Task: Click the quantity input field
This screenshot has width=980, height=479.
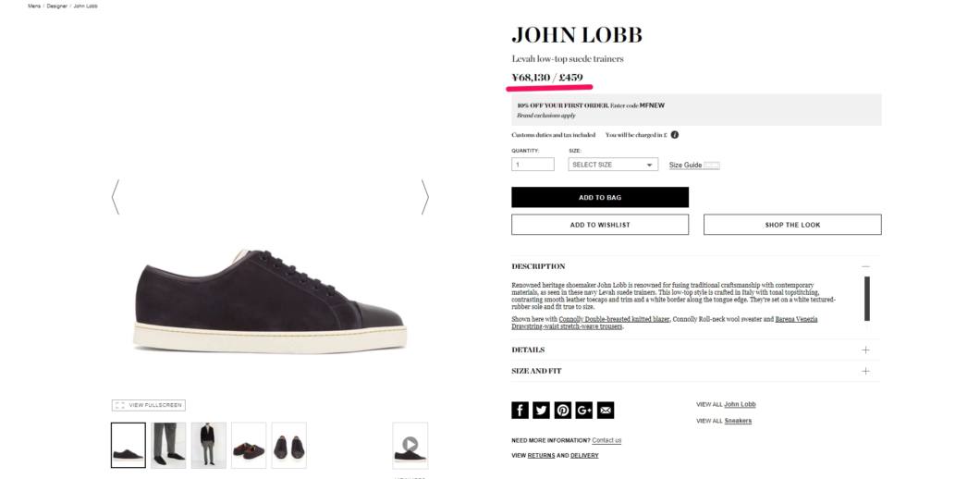Action: click(x=533, y=165)
